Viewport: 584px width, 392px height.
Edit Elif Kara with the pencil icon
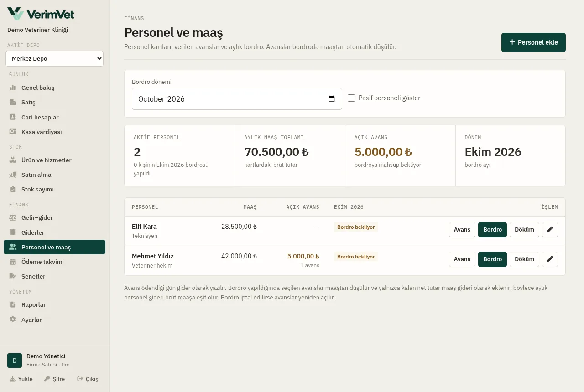pos(550,230)
